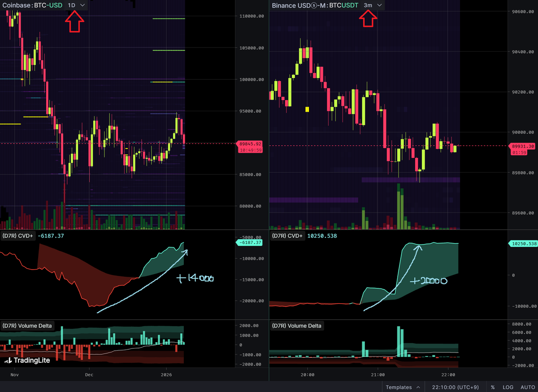Toggle AUTO scale mode
Viewport: 538px width, 392px height.
tap(527, 387)
